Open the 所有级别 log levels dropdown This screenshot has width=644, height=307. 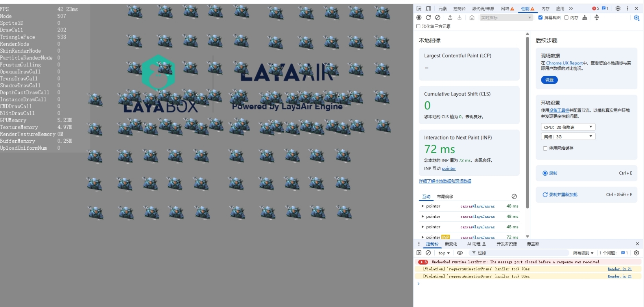click(x=583, y=253)
